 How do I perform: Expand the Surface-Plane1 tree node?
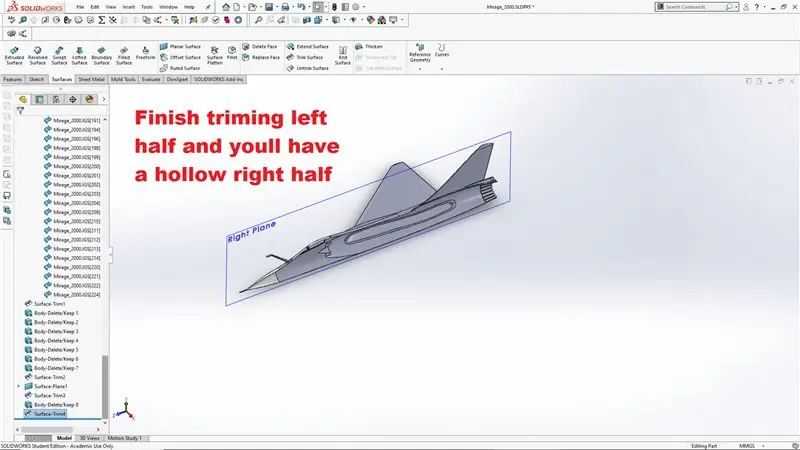tap(19, 386)
